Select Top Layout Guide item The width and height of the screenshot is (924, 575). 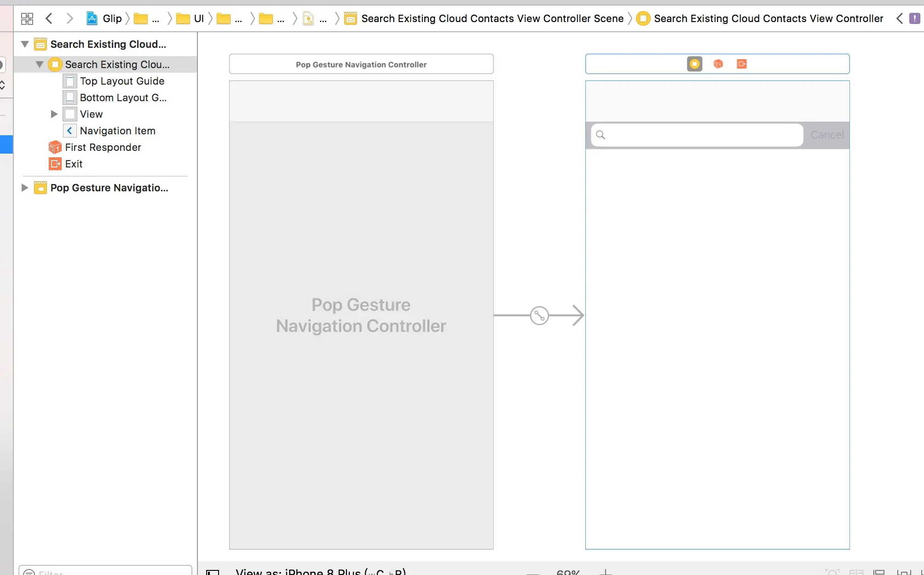tap(122, 81)
